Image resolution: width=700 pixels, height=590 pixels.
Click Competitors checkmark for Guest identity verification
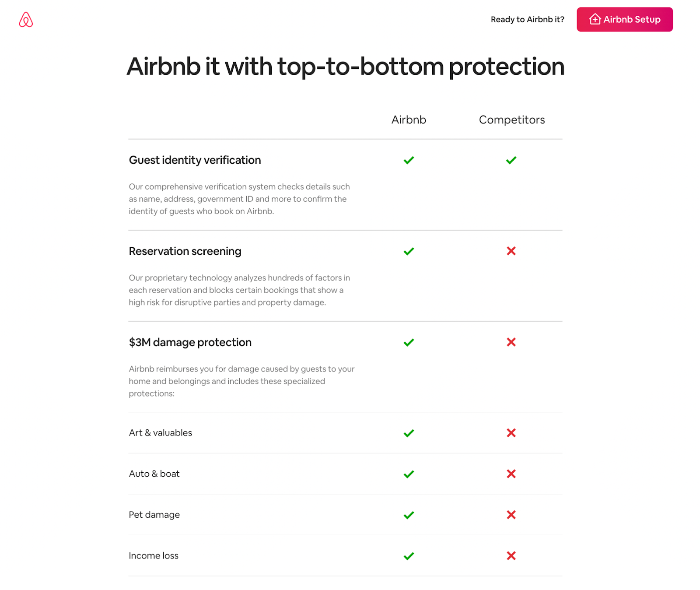coord(511,160)
